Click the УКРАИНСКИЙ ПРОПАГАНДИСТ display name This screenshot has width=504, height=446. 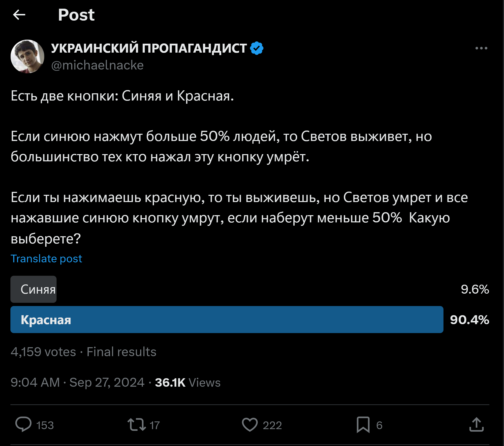click(149, 48)
